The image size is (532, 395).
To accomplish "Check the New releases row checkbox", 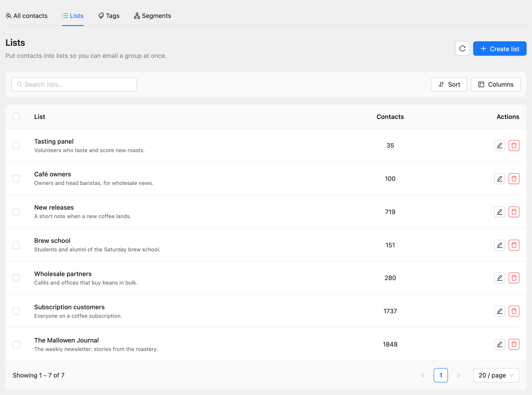I will 16,212.
